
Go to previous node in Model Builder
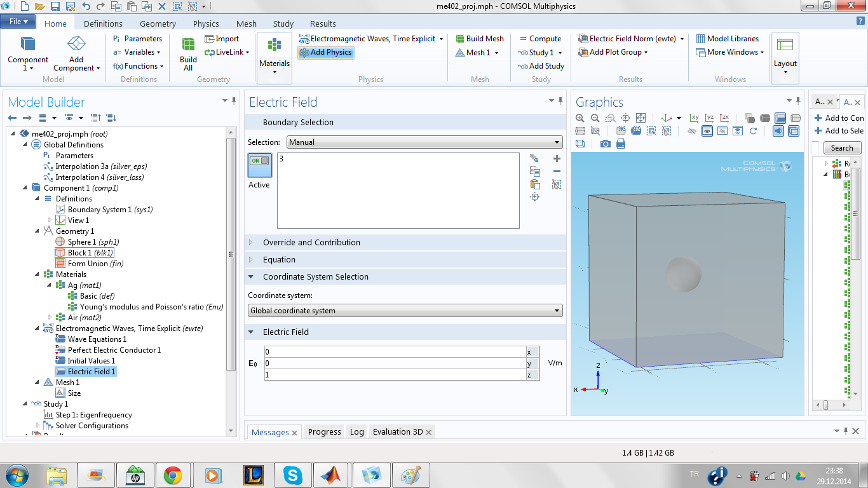12,118
